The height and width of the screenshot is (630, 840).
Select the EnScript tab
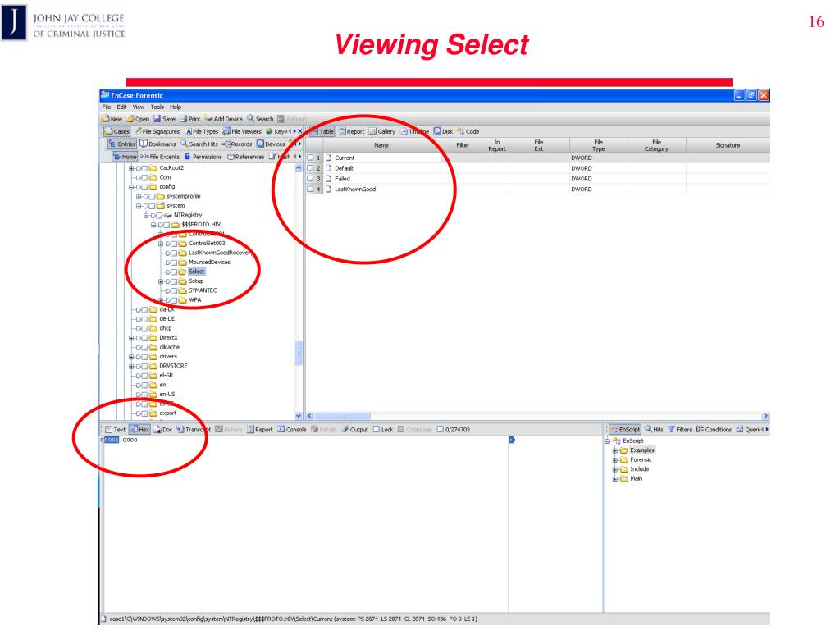[625, 430]
